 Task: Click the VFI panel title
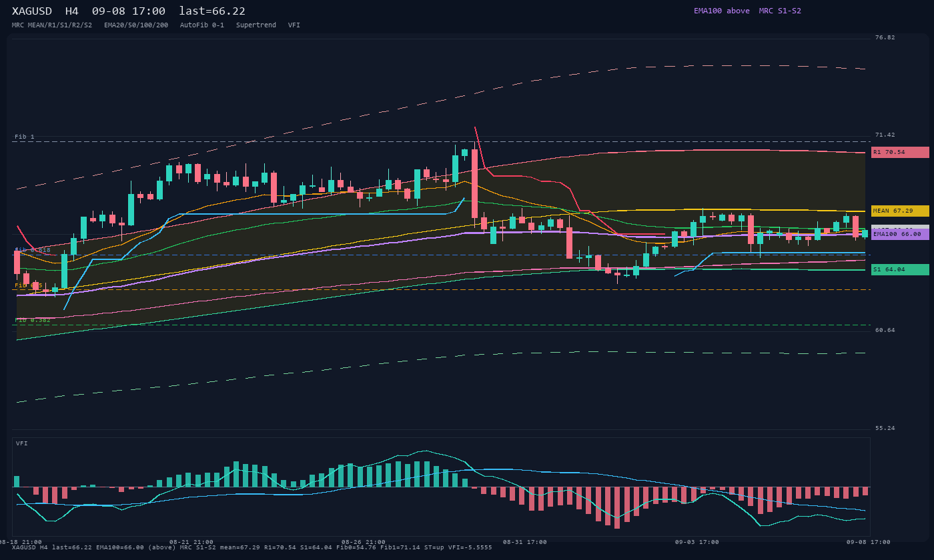pyautogui.click(x=22, y=443)
